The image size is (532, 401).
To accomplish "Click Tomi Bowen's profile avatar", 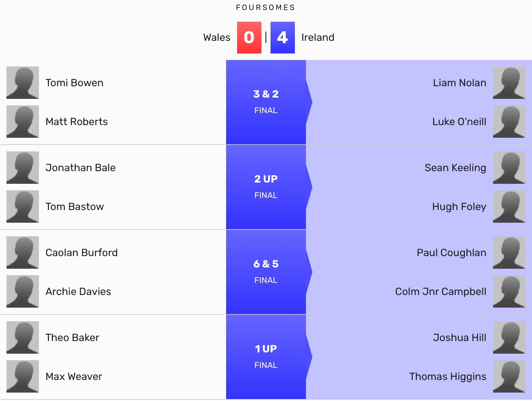I will (23, 83).
